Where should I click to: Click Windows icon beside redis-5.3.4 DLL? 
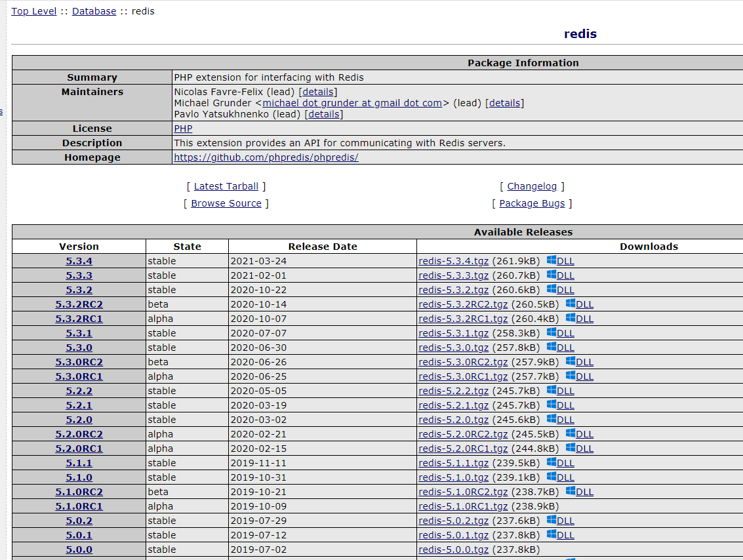tap(551, 260)
